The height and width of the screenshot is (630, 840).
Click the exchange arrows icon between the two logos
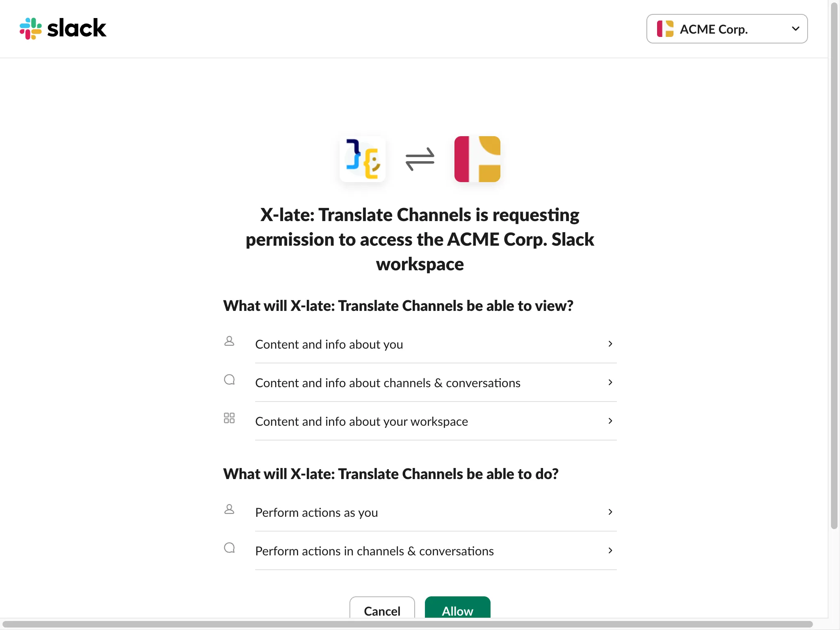[x=420, y=159]
